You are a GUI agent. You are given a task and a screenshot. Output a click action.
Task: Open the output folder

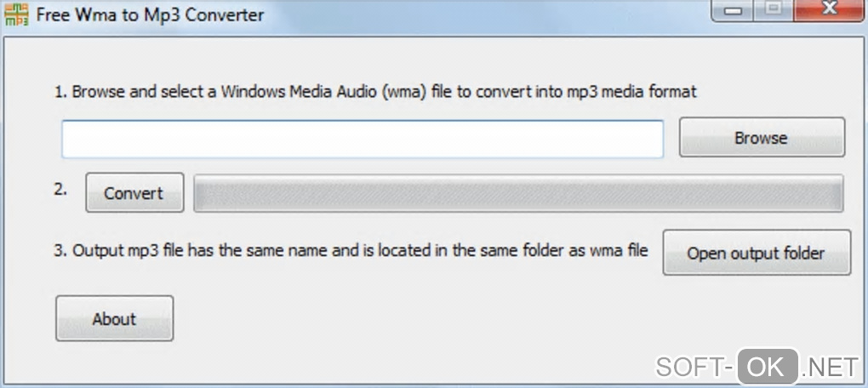756,253
